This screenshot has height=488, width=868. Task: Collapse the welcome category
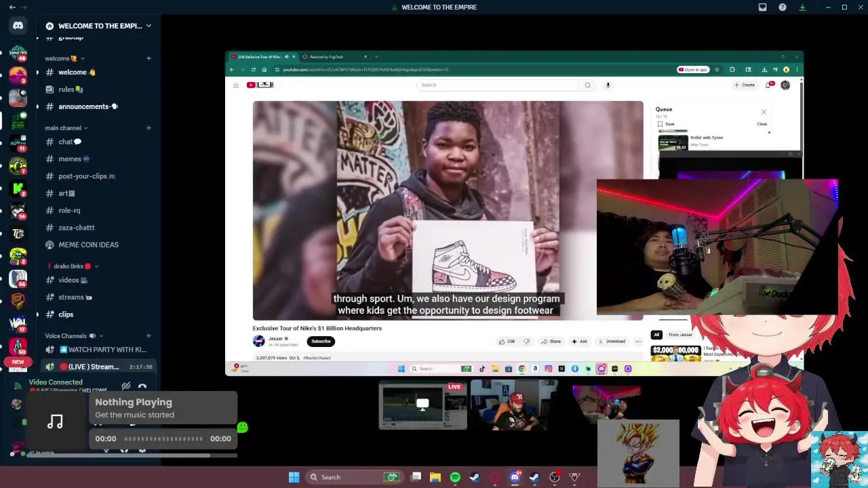click(65, 58)
